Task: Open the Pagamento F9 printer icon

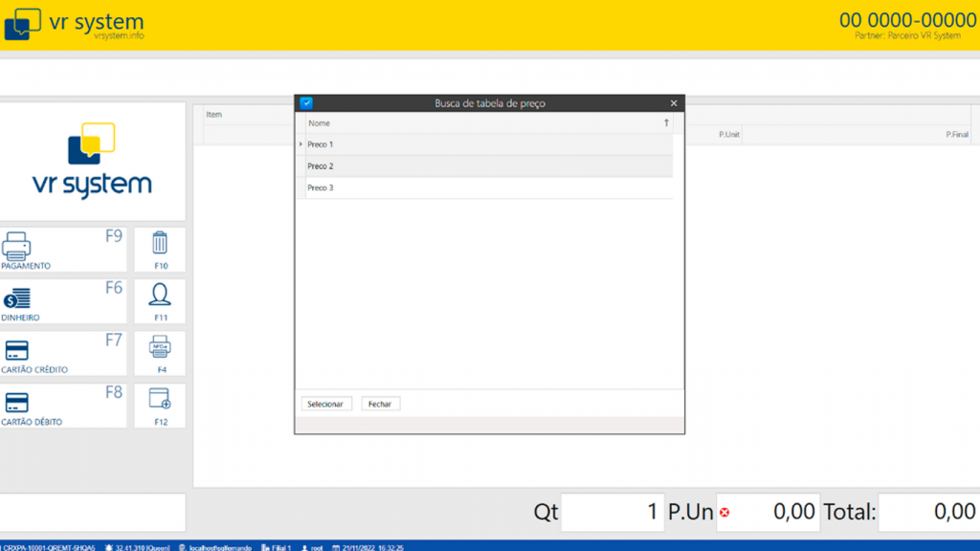Action: tap(16, 247)
